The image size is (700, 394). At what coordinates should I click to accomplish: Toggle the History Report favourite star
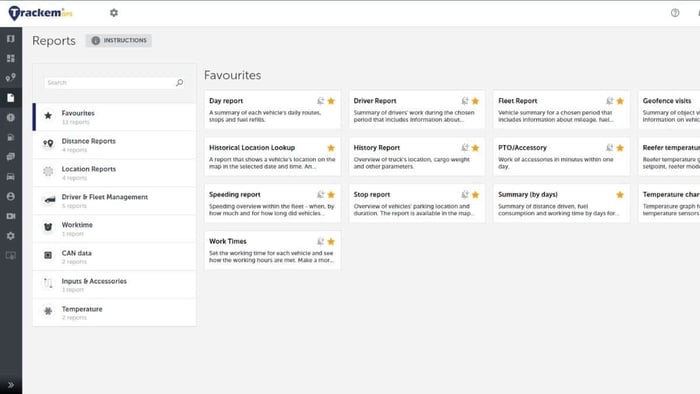click(475, 148)
